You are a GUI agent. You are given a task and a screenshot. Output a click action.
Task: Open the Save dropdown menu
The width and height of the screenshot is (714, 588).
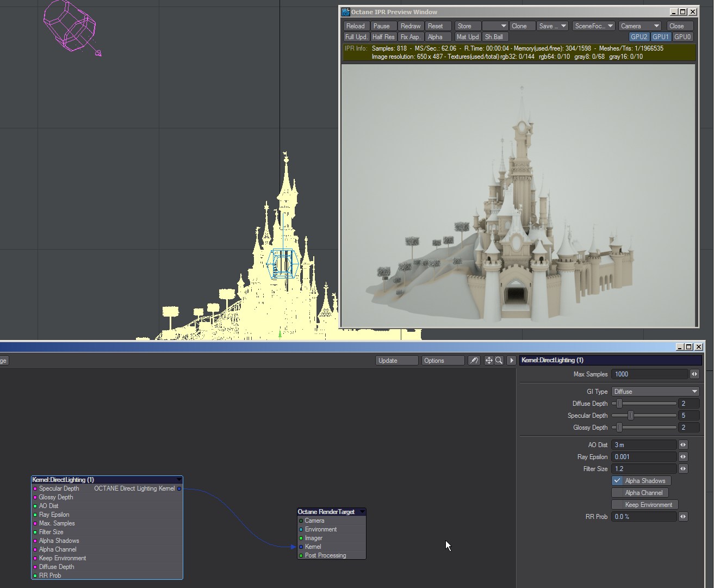pos(552,26)
